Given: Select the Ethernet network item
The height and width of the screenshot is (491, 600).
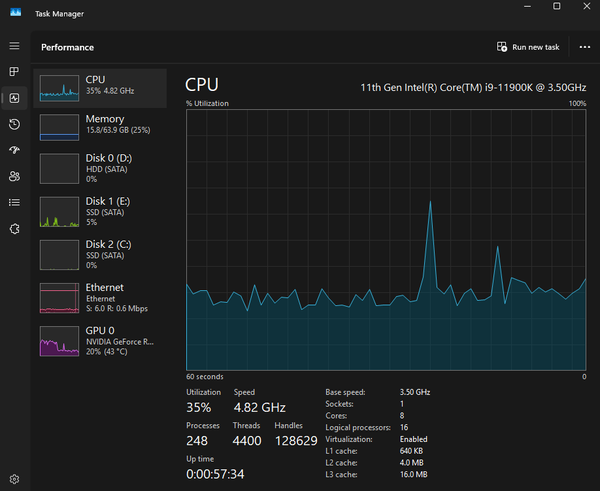Looking at the screenshot, I should click(x=100, y=297).
